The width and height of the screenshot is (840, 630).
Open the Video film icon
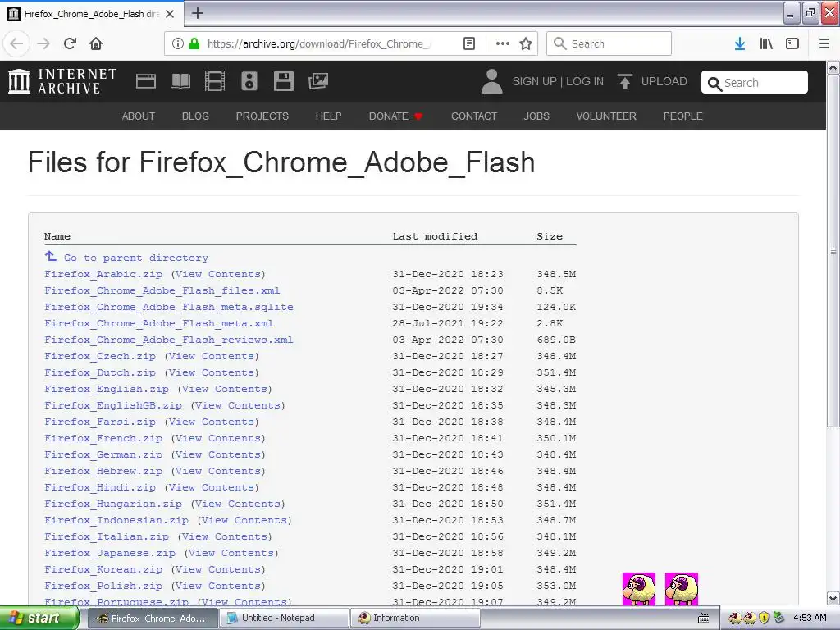(x=215, y=81)
